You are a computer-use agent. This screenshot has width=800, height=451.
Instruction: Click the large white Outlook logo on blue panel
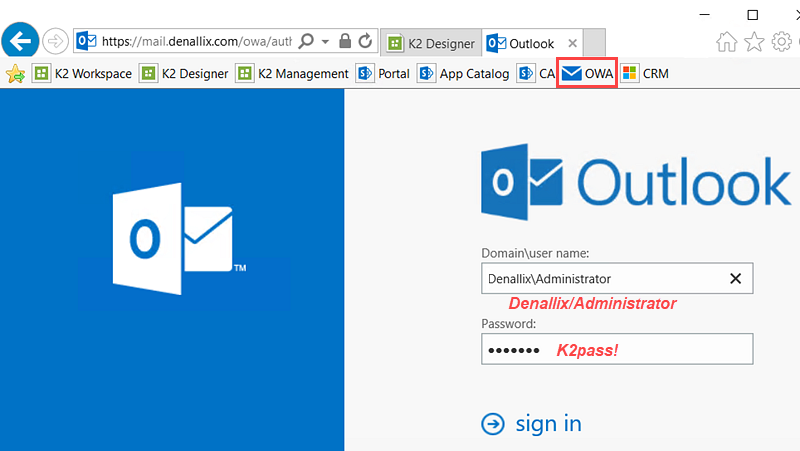(179, 239)
